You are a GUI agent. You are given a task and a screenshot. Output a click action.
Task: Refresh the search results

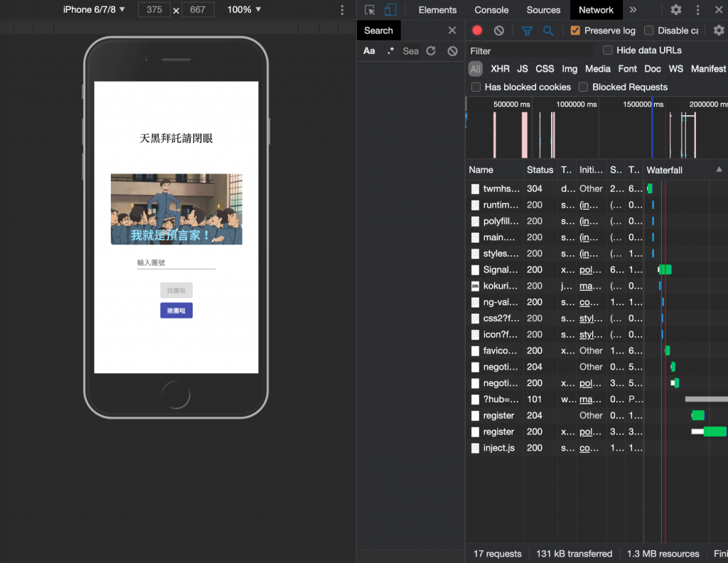click(431, 51)
